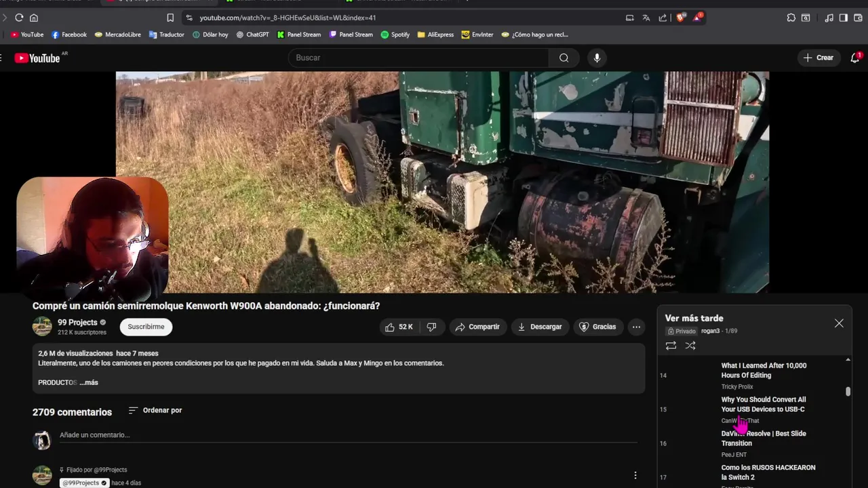Click the playlist panel scrollbar thumb

(848, 391)
